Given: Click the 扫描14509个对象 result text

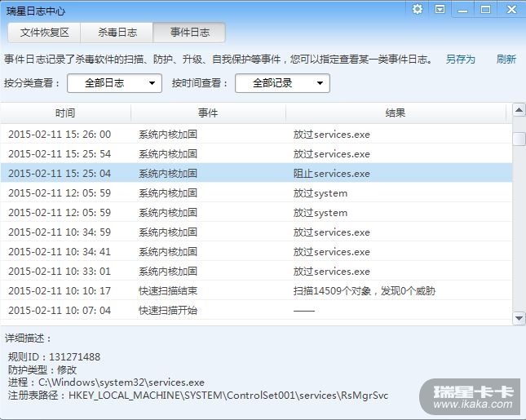Looking at the screenshot, I should tap(364, 291).
